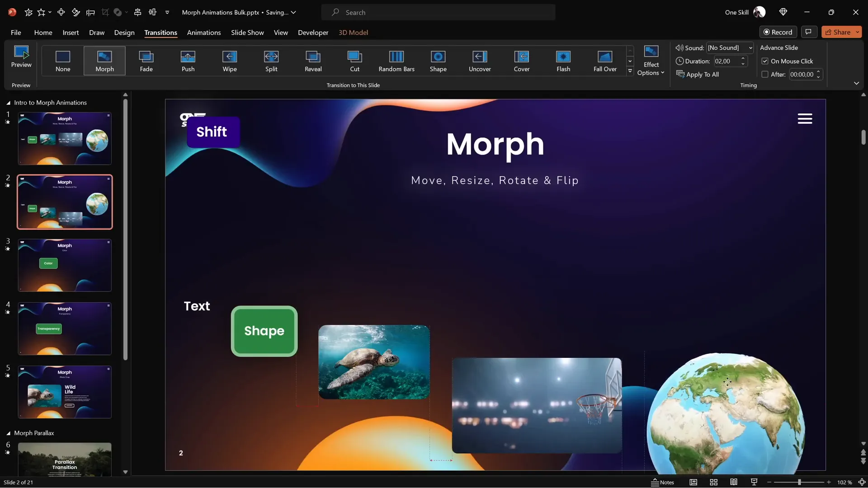Apply the Wipe transition
Screen dimensions: 868x488
[230, 61]
